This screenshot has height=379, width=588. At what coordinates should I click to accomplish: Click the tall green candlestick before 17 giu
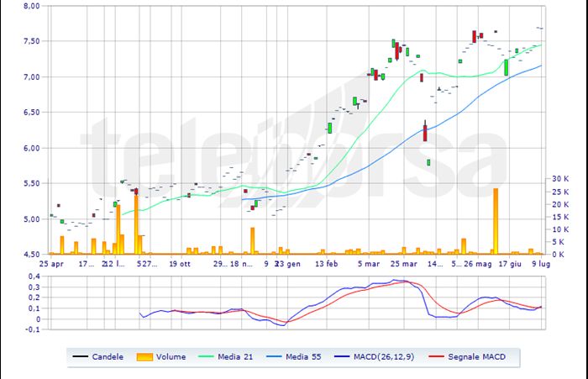[x=506, y=67]
